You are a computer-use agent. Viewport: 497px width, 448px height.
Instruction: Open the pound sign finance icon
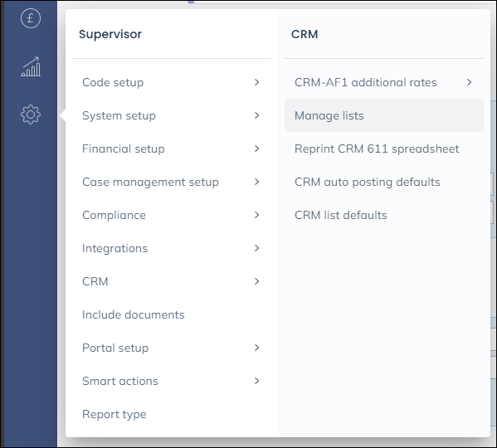point(31,18)
